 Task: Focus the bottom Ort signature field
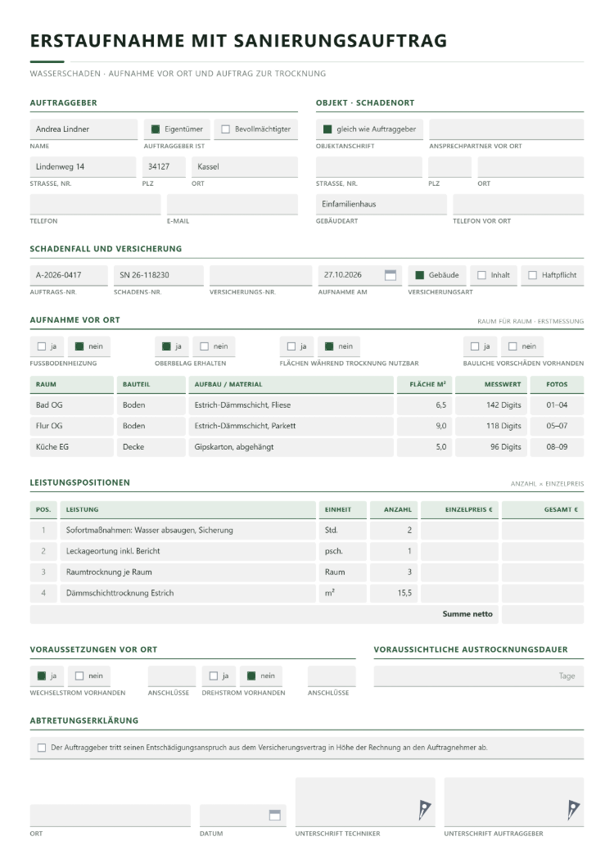click(111, 816)
